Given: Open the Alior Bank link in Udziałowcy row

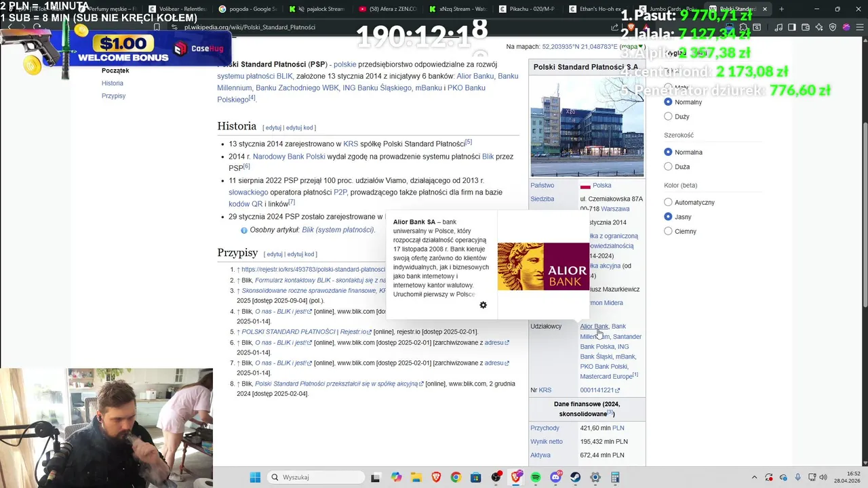Looking at the screenshot, I should pos(594,327).
